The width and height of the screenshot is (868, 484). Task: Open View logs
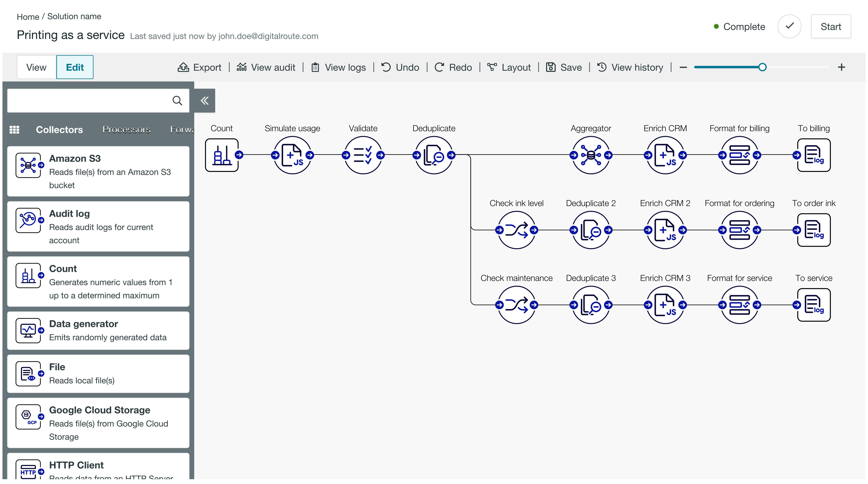[338, 67]
